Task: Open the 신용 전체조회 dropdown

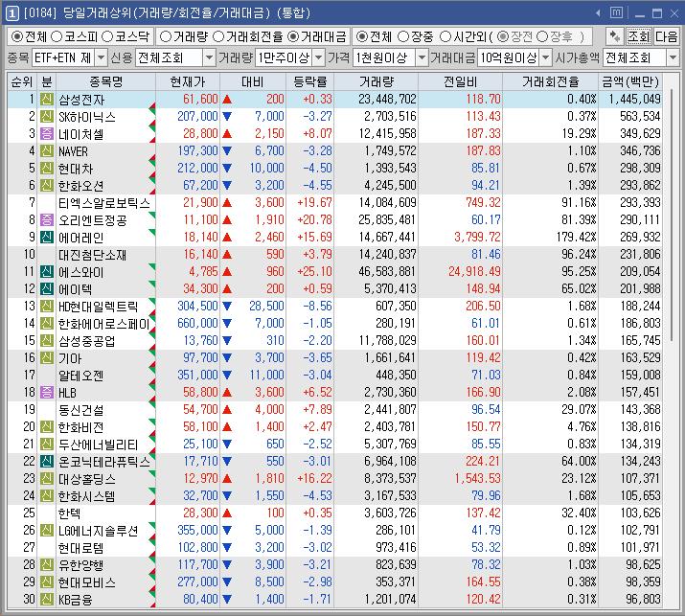Action: (209, 57)
